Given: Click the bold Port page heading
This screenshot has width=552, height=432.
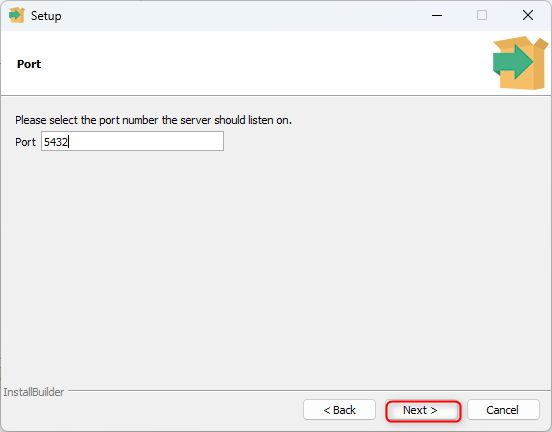Looking at the screenshot, I should (x=29, y=64).
